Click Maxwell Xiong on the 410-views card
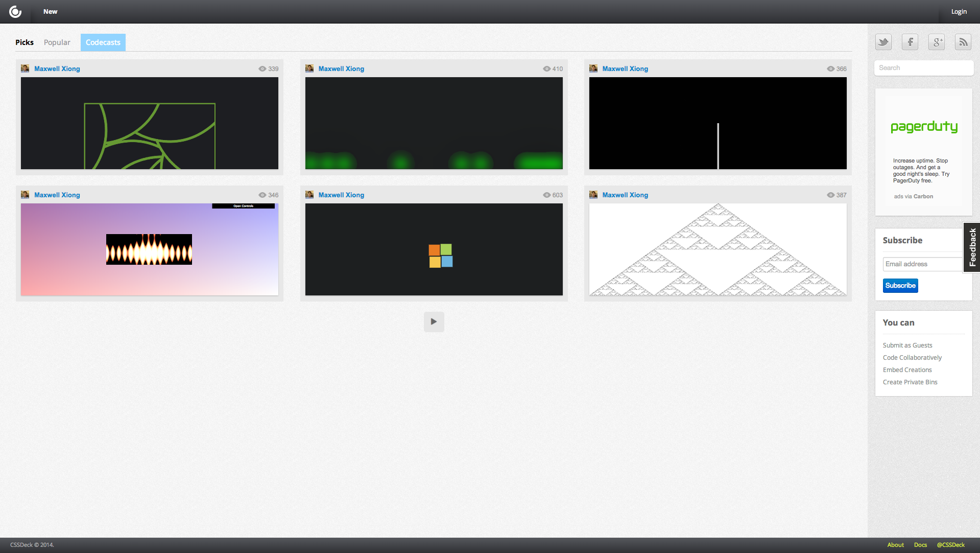This screenshot has width=980, height=553. [x=341, y=68]
